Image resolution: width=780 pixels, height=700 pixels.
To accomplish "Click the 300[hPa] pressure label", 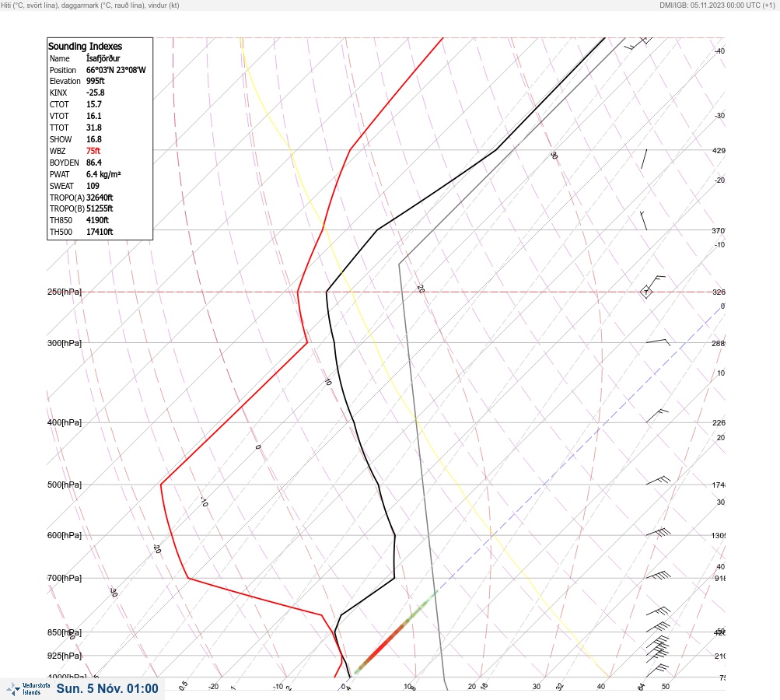I will coord(65,343).
